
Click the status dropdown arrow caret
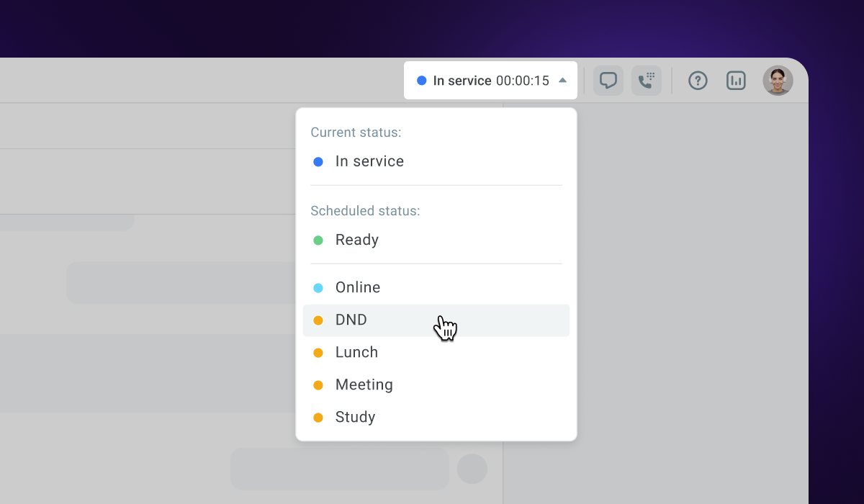(x=563, y=81)
